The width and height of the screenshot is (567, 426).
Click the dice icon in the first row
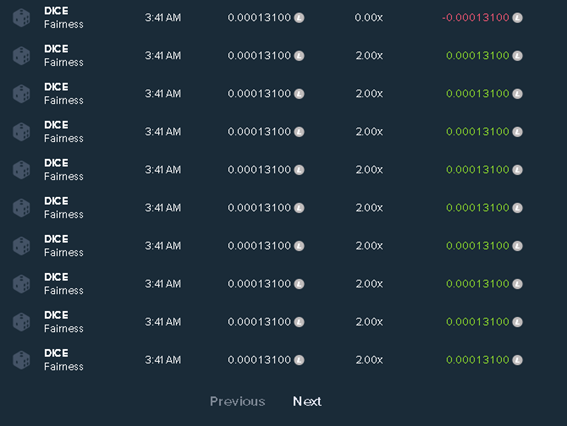pyautogui.click(x=21, y=18)
